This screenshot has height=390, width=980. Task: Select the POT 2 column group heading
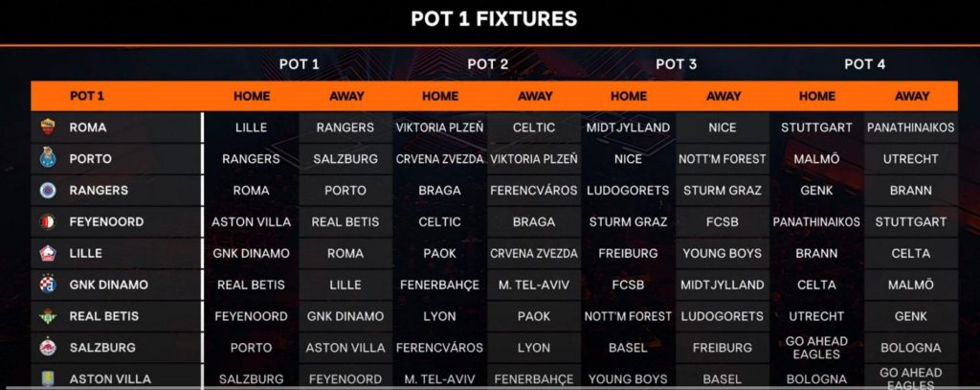pyautogui.click(x=487, y=64)
